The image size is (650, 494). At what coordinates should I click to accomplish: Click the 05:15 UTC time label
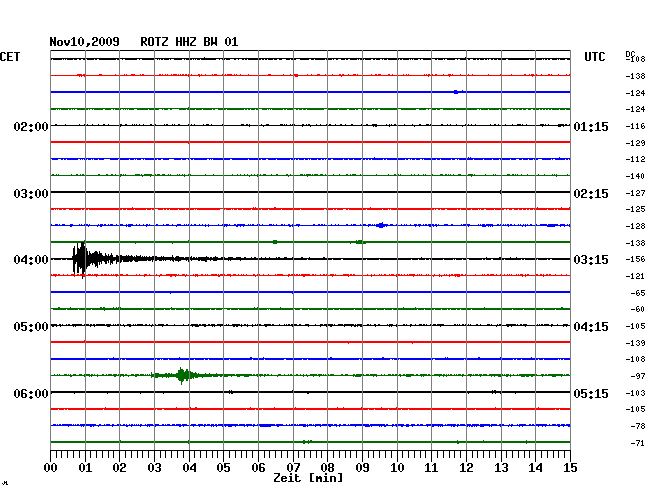click(591, 393)
